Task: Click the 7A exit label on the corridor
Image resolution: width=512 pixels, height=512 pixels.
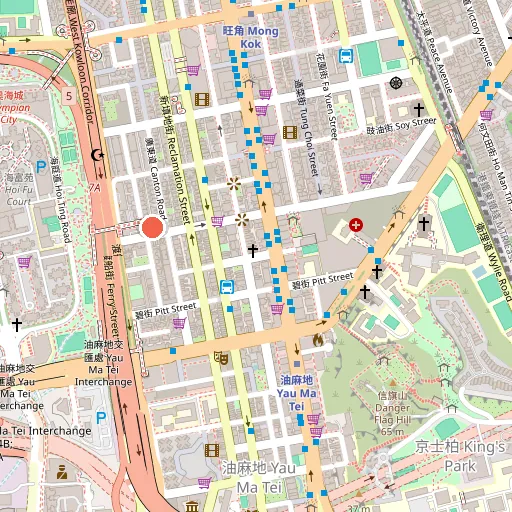Action: [95, 188]
